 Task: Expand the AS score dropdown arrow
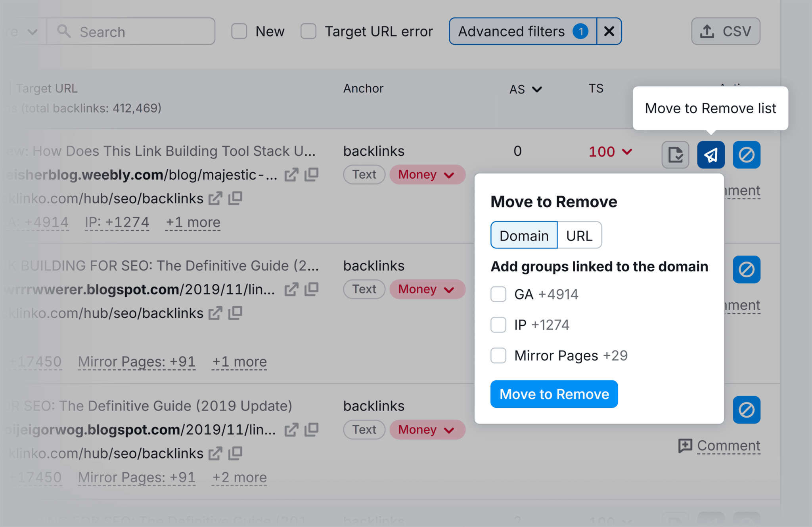point(536,91)
